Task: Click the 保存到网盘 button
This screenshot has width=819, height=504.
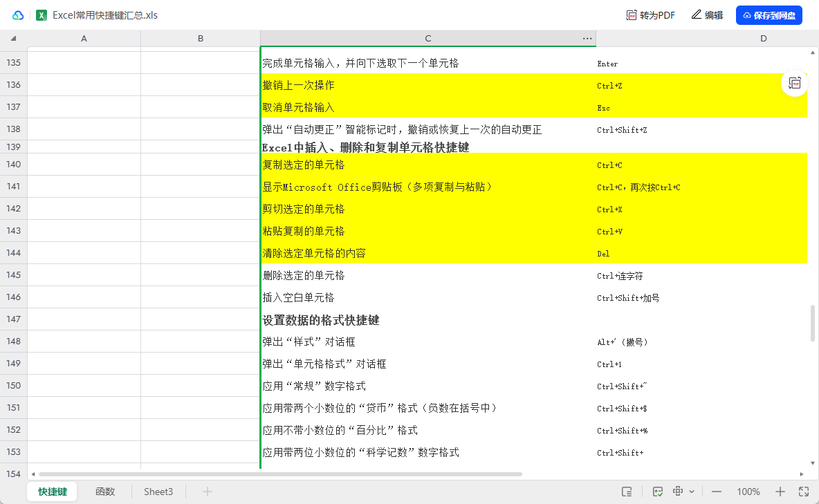Action: coord(769,15)
